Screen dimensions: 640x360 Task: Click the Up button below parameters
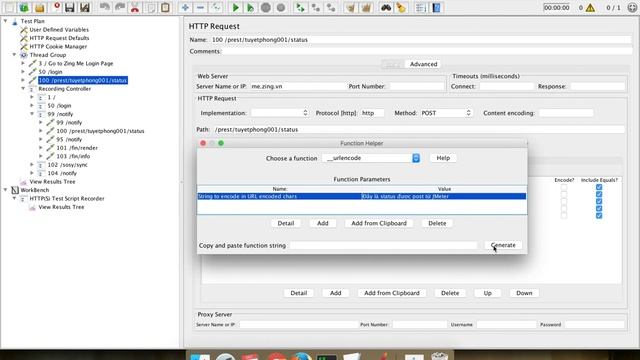point(487,293)
